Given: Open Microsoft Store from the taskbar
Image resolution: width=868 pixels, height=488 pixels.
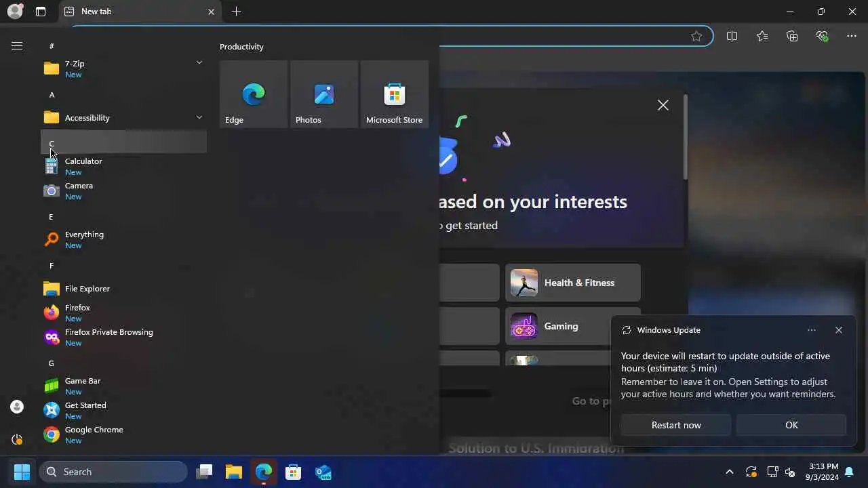Looking at the screenshot, I should click(x=294, y=472).
